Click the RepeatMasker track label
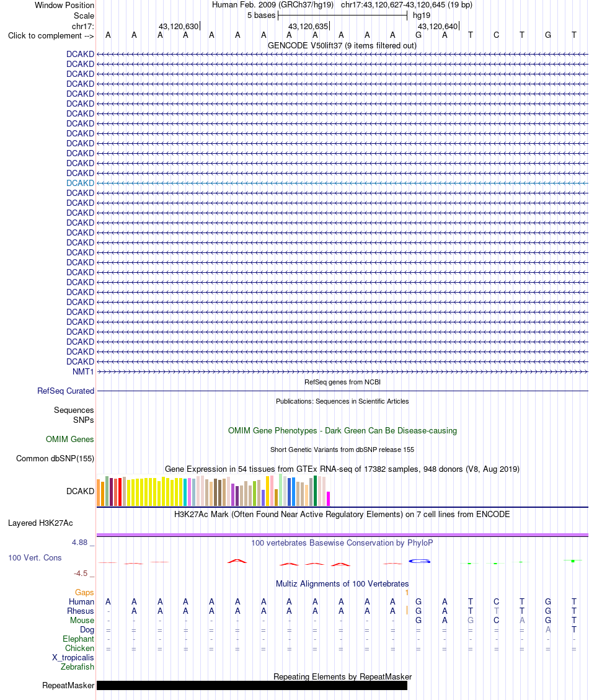This screenshot has width=589, height=700. 68,685
